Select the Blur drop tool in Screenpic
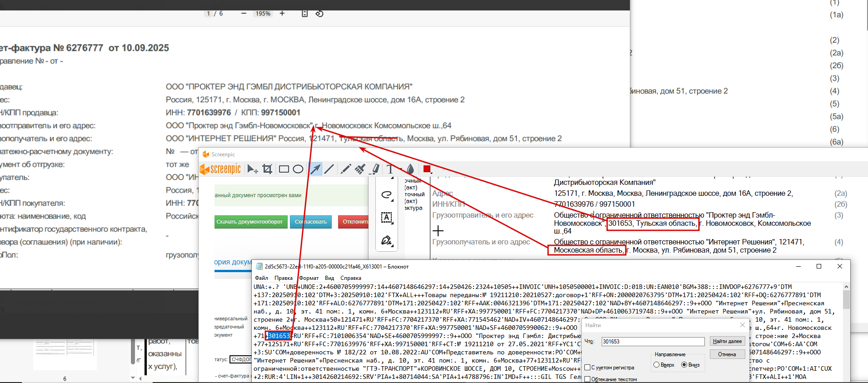The height and width of the screenshot is (383, 868). [x=410, y=169]
